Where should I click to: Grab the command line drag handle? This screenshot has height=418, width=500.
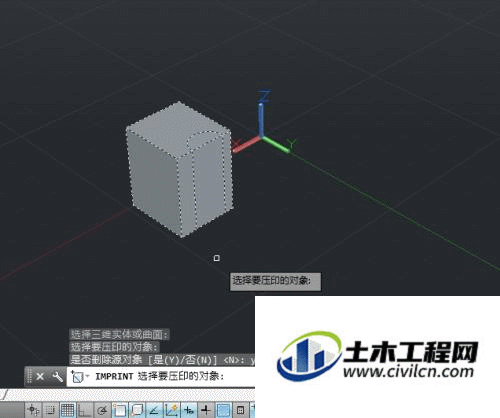click(x=29, y=377)
